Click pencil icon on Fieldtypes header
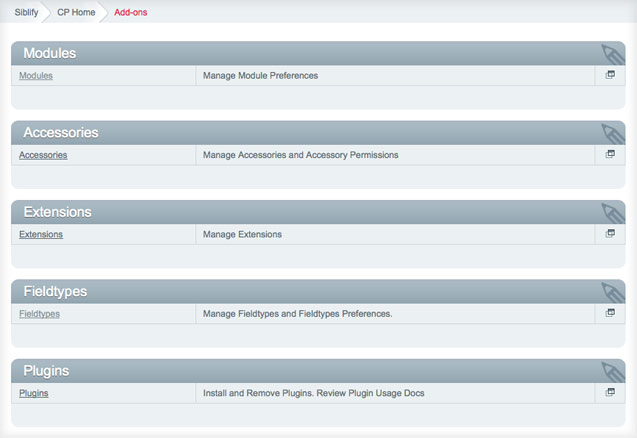This screenshot has height=438, width=637. (613, 293)
